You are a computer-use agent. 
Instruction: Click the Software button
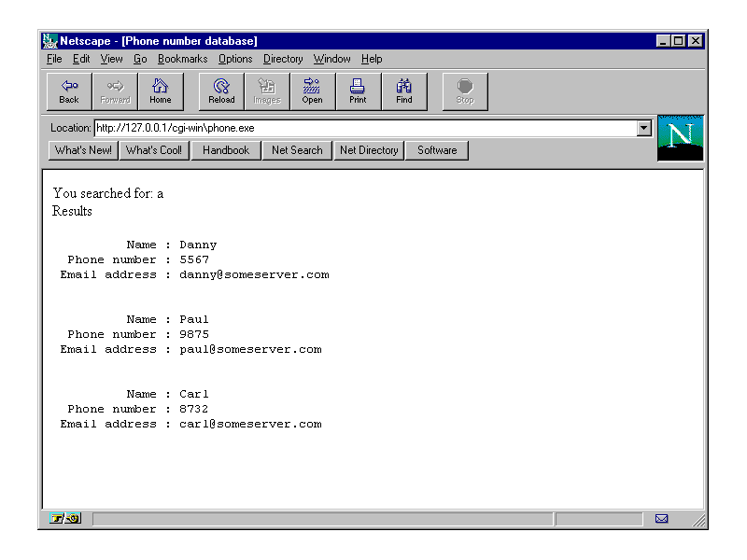437,150
